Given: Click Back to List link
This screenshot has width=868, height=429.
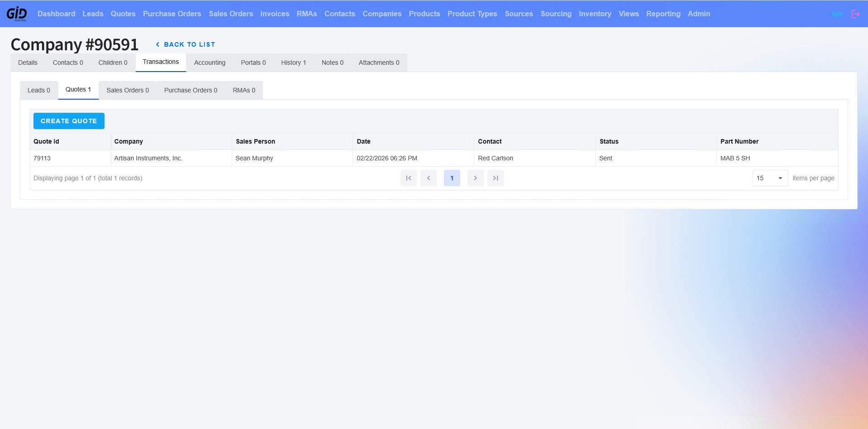Looking at the screenshot, I should 186,44.
